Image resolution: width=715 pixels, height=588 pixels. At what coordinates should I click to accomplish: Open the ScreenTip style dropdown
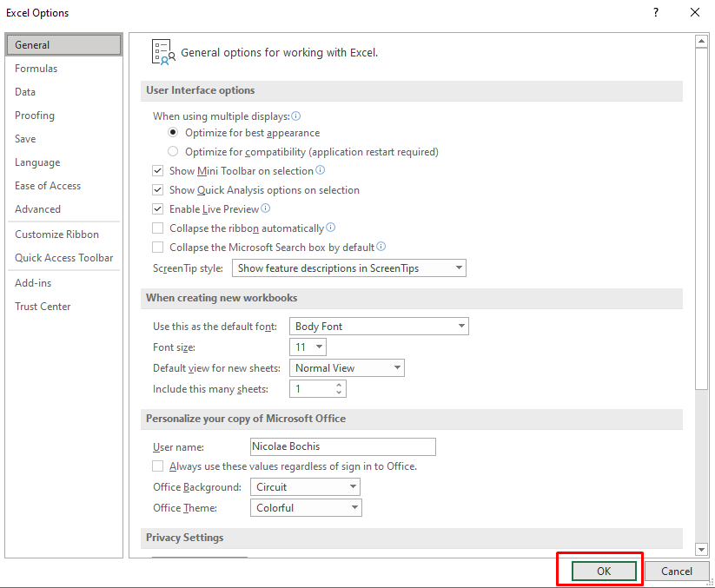349,268
